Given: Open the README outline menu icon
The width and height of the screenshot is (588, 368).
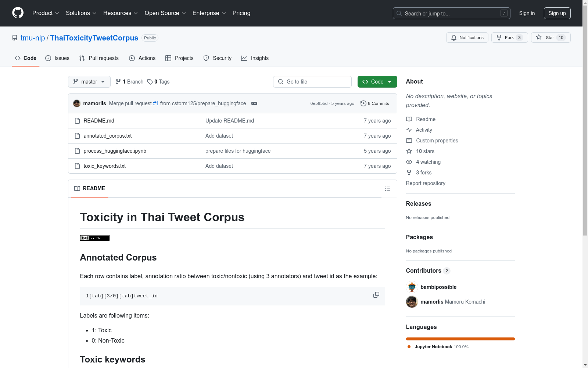Looking at the screenshot, I should (x=388, y=189).
